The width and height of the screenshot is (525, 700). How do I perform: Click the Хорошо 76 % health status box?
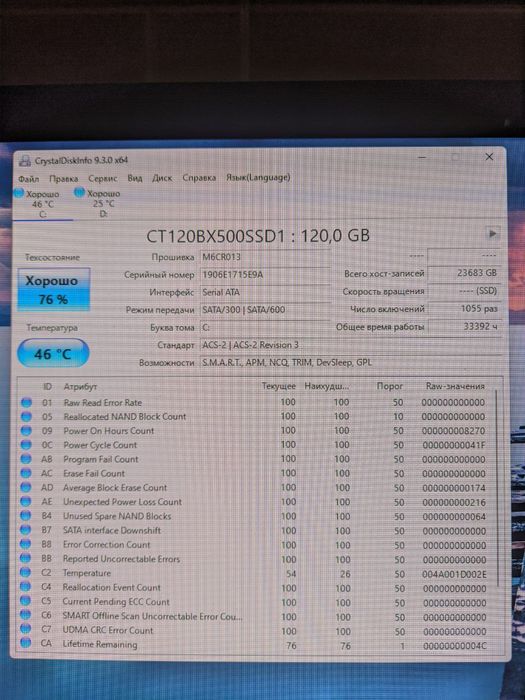click(x=54, y=289)
